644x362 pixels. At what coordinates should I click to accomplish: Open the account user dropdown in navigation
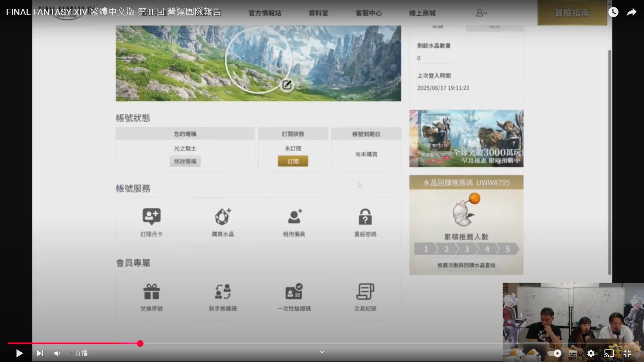tap(481, 13)
